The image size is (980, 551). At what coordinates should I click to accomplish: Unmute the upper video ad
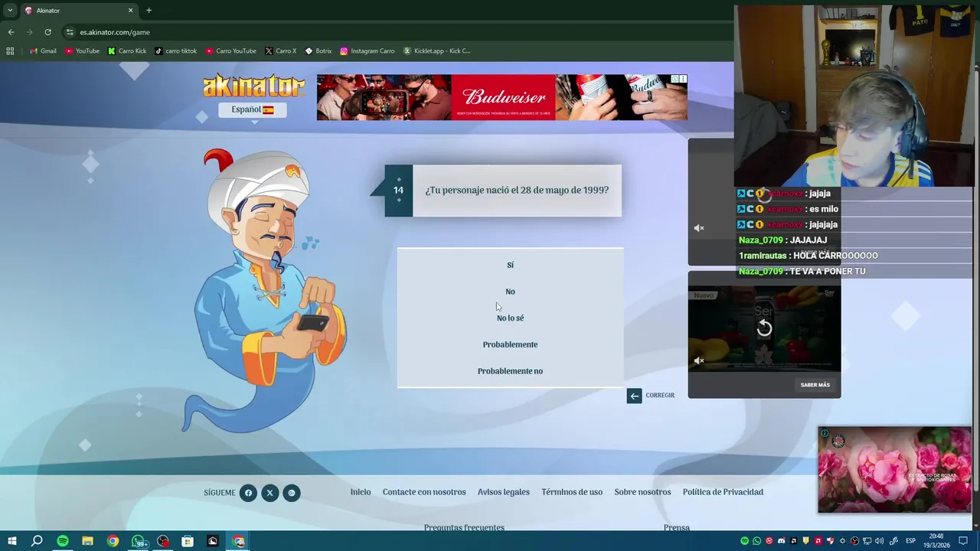click(x=699, y=228)
